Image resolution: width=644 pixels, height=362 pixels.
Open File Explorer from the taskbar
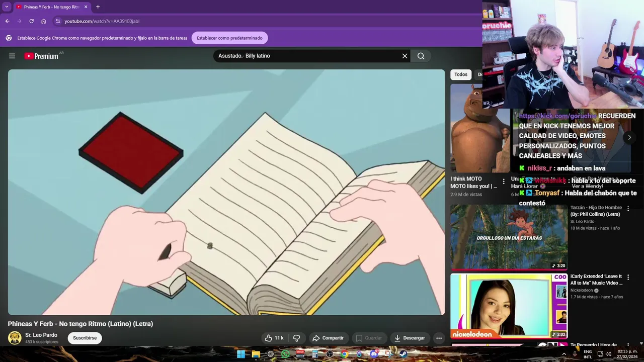[x=256, y=354]
